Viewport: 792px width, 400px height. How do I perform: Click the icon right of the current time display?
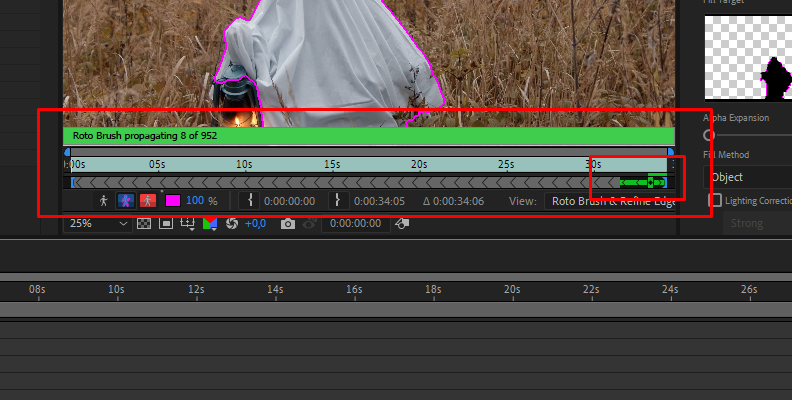pyautogui.click(x=402, y=223)
